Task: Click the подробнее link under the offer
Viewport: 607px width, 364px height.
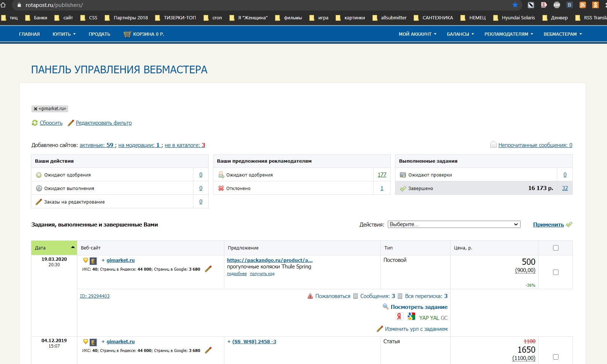Action: [x=237, y=274]
